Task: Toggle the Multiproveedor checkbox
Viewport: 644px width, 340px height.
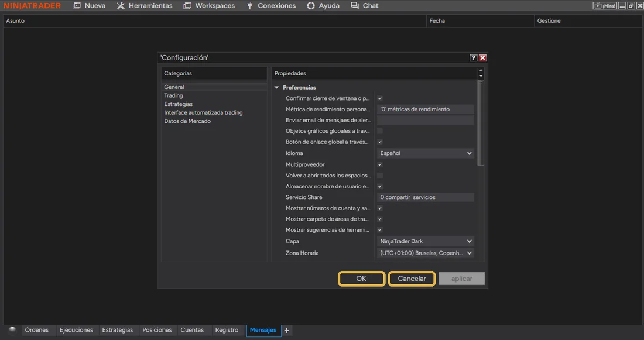Action: coord(380,164)
